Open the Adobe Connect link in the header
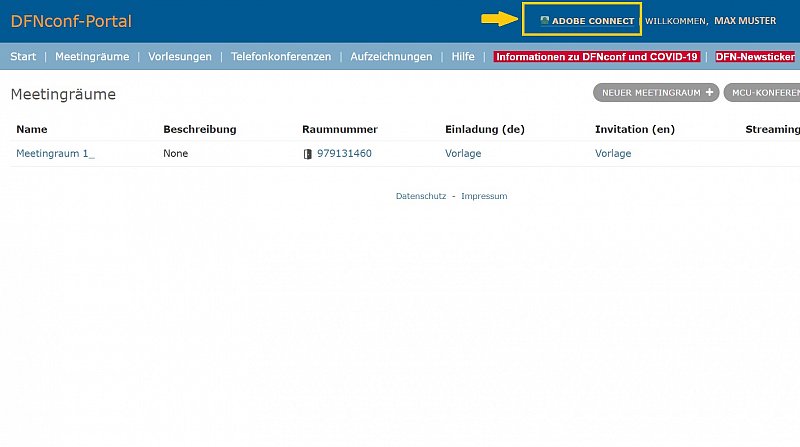Screen dimensions: 800x447 pos(588,21)
